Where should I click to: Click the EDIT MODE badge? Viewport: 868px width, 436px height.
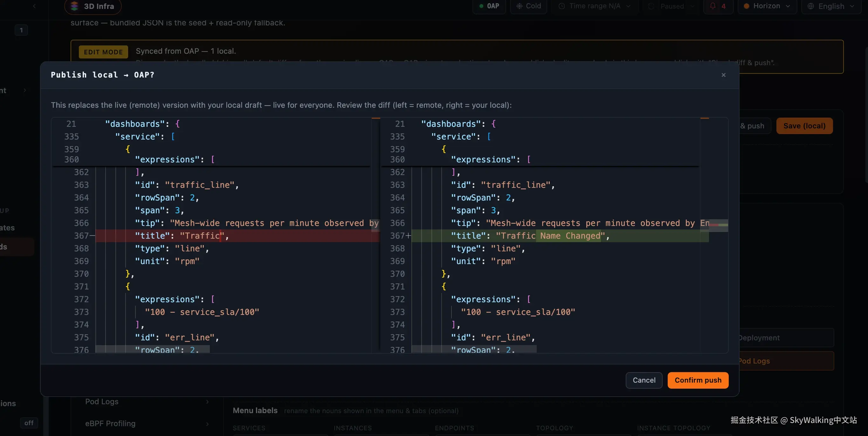pos(103,52)
